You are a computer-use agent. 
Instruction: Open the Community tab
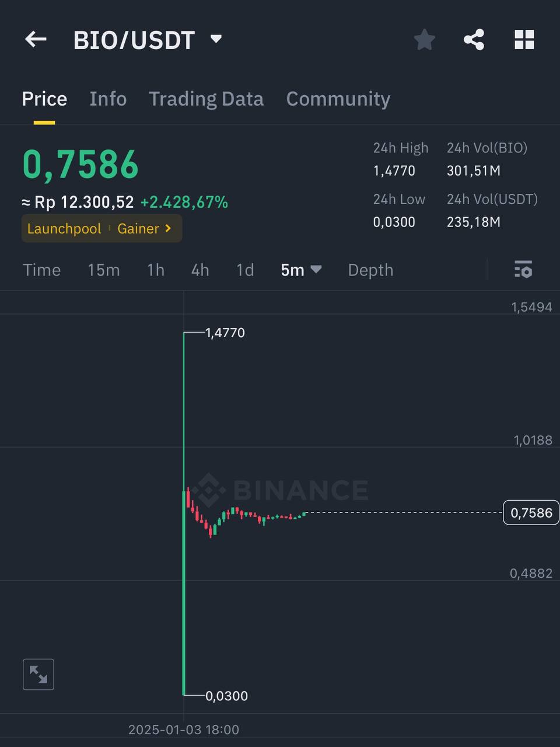(338, 99)
